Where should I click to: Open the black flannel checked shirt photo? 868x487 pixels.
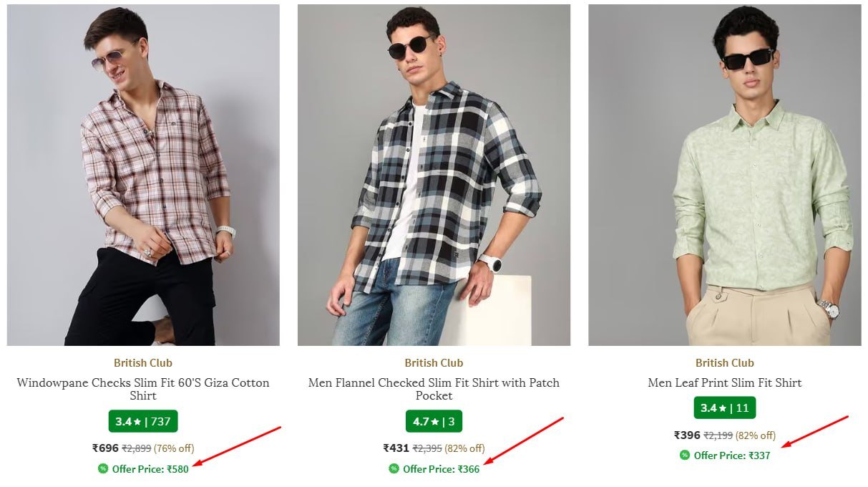[434, 175]
